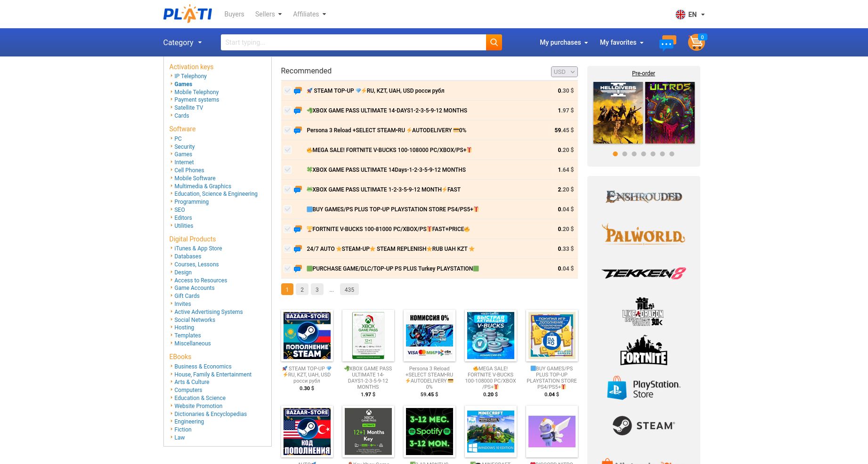Select the last pre-order carousel dot

coord(672,154)
